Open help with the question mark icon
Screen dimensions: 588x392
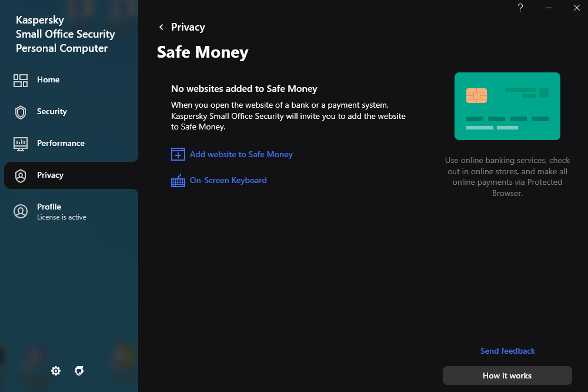click(520, 8)
